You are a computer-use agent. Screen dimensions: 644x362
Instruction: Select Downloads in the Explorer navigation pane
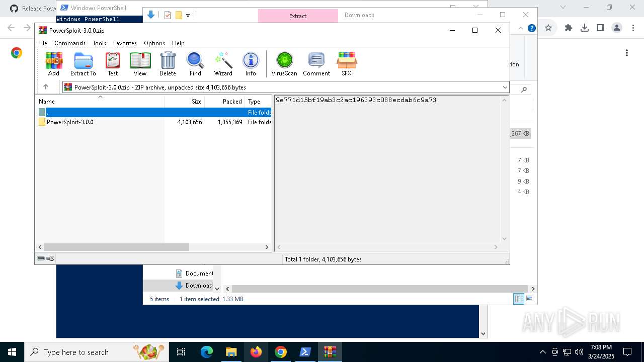[x=194, y=285]
